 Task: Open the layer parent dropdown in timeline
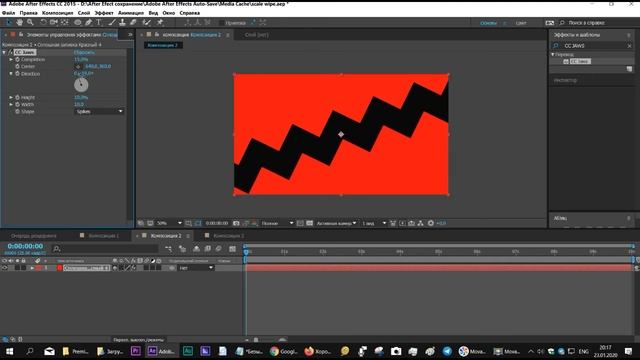pyautogui.click(x=196, y=268)
